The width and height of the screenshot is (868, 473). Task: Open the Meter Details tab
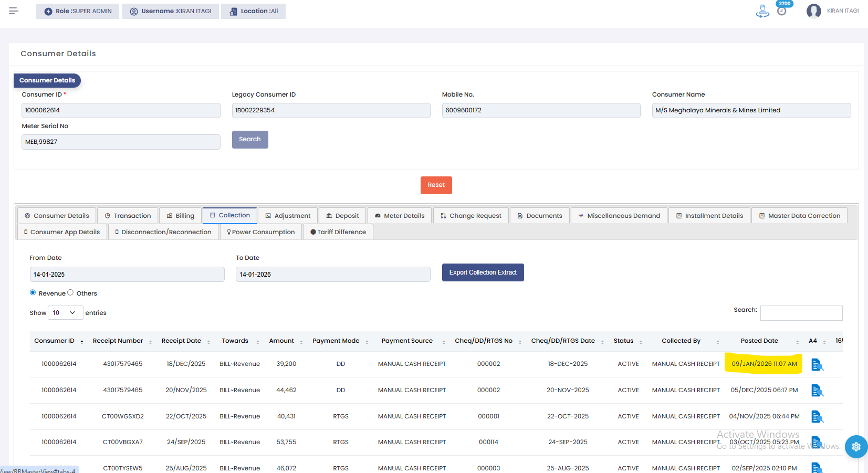(x=399, y=216)
